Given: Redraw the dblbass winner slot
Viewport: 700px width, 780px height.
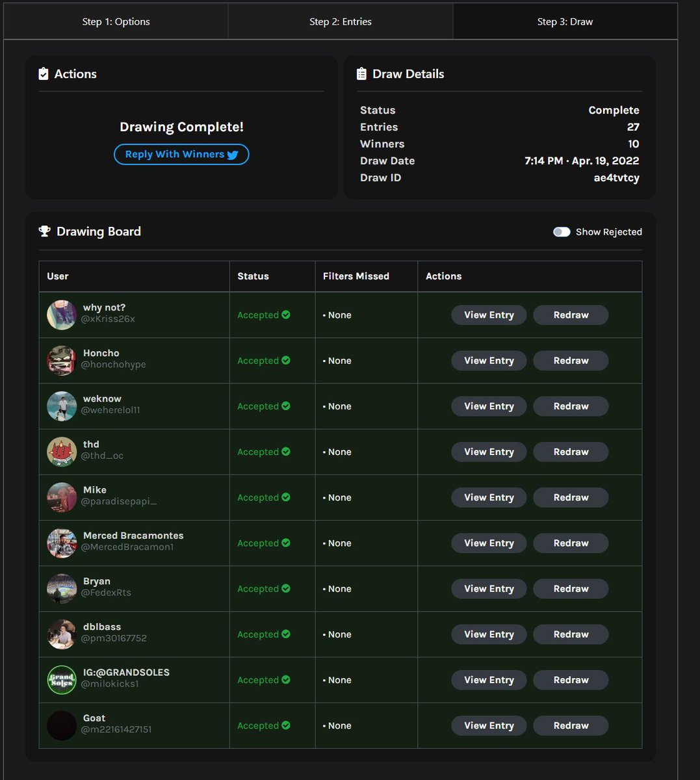Looking at the screenshot, I should pyautogui.click(x=571, y=634).
